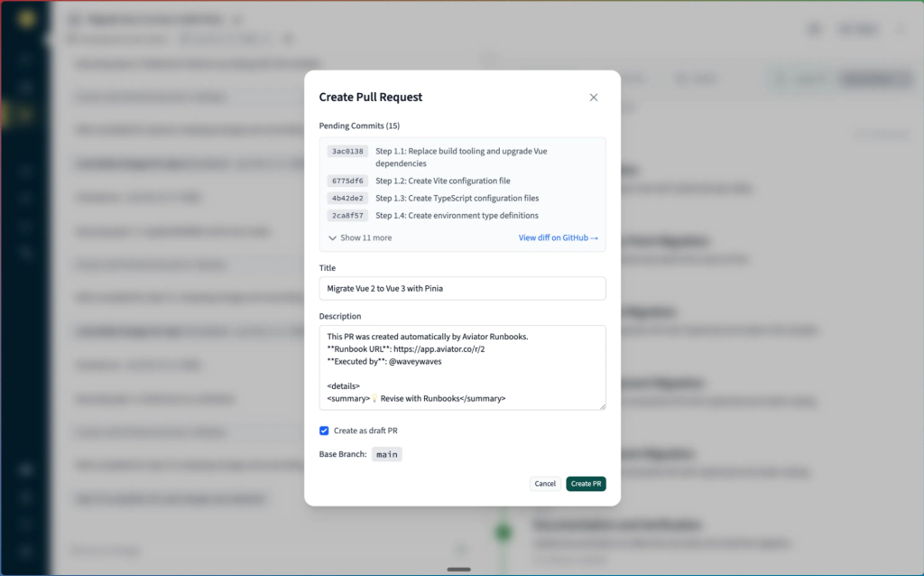Click the dark scroll handle at bottom center
Image resolution: width=924 pixels, height=576 pixels.
[x=458, y=569]
